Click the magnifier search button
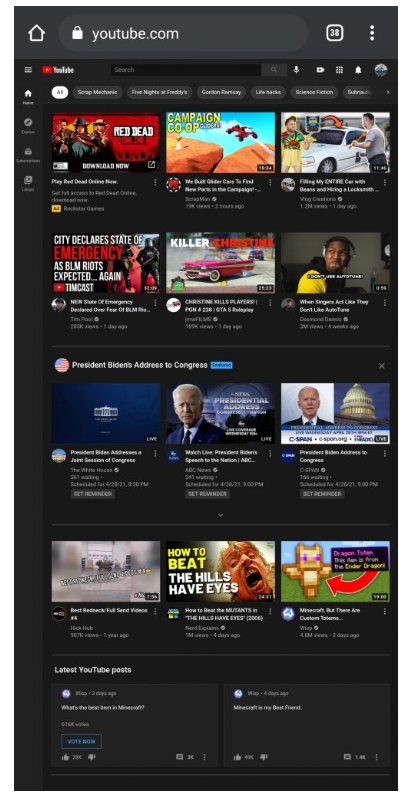This screenshot has width=411, height=809. 274,70
